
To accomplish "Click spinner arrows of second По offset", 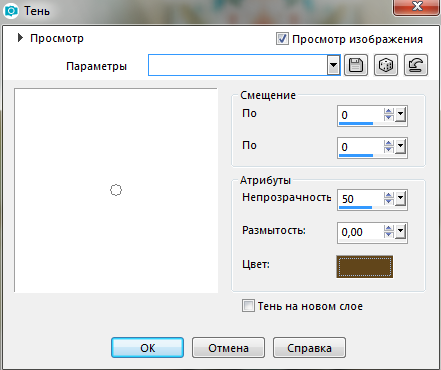I will pos(389,146).
